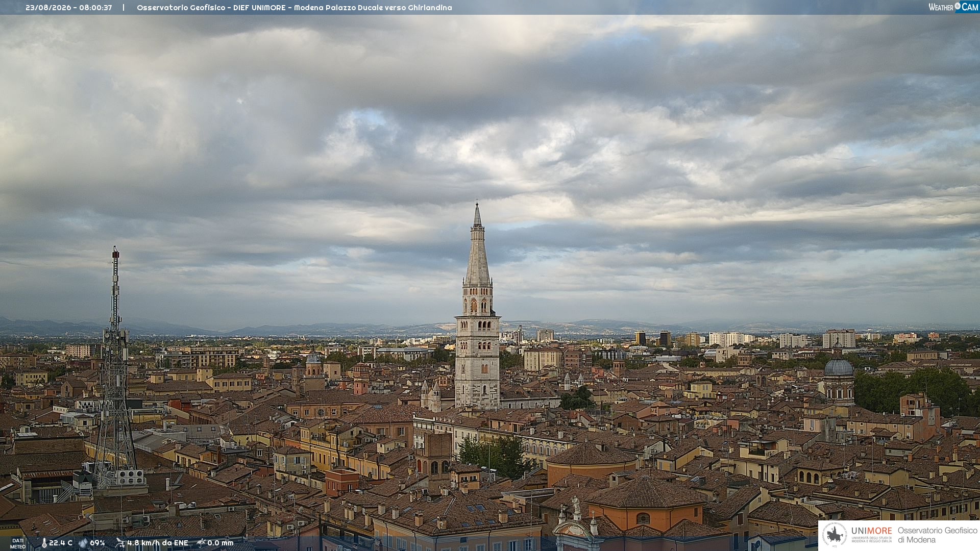Click the DATI METEO label
Viewport: 980px width, 551px height.
coord(18,543)
